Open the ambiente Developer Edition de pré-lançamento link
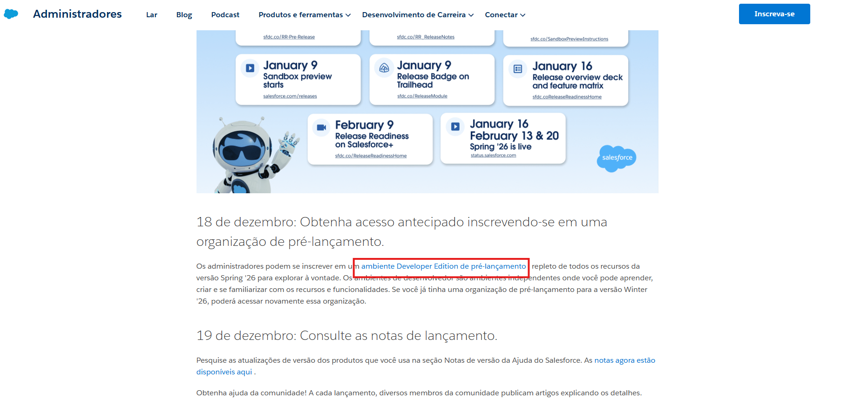 tap(444, 266)
